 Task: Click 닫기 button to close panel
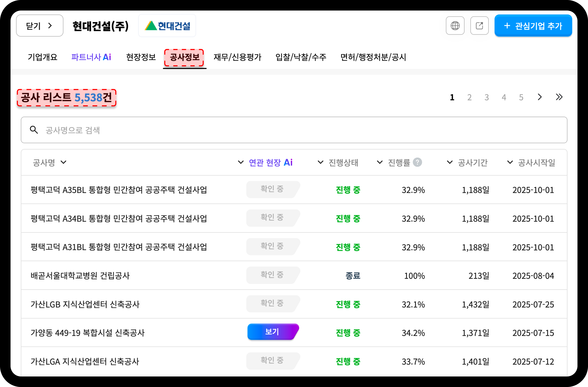pos(39,26)
